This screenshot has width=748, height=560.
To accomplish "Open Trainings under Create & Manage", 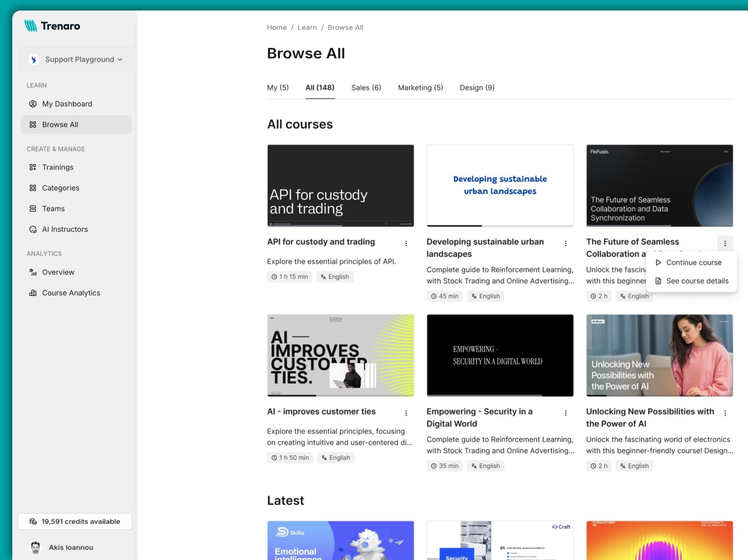I will pos(58,167).
